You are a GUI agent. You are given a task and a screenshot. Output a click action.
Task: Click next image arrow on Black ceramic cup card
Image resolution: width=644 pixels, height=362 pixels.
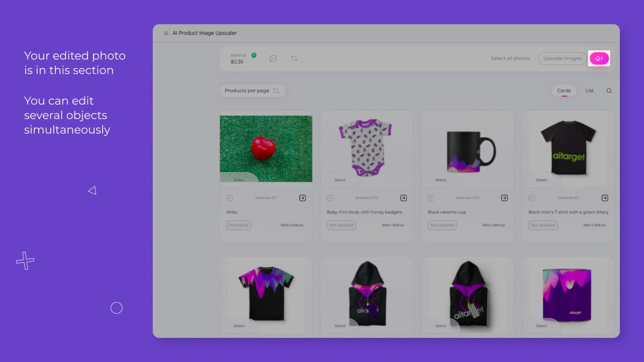click(x=504, y=198)
